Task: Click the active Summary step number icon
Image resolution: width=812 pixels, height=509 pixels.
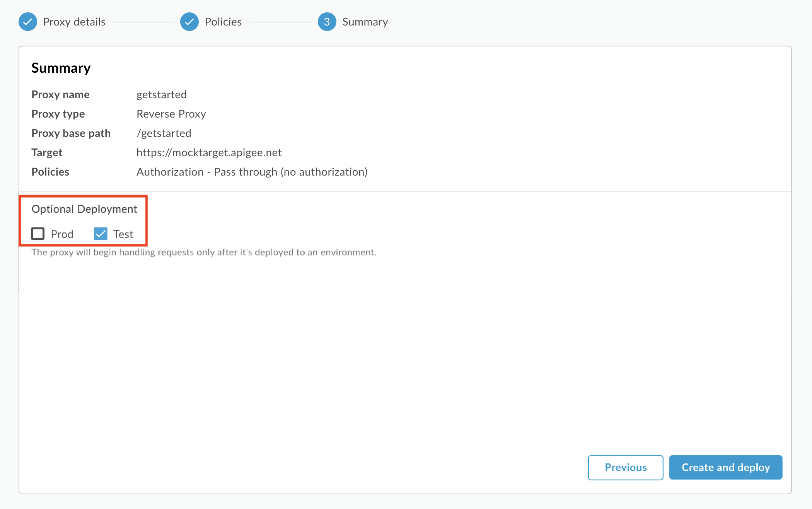Action: [x=326, y=21]
